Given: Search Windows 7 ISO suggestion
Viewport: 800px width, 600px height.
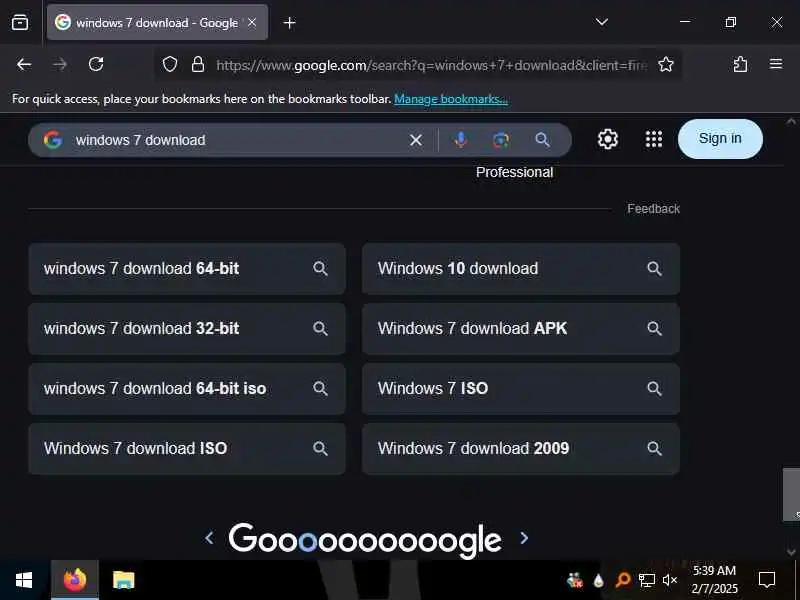Looking at the screenshot, I should pos(521,389).
